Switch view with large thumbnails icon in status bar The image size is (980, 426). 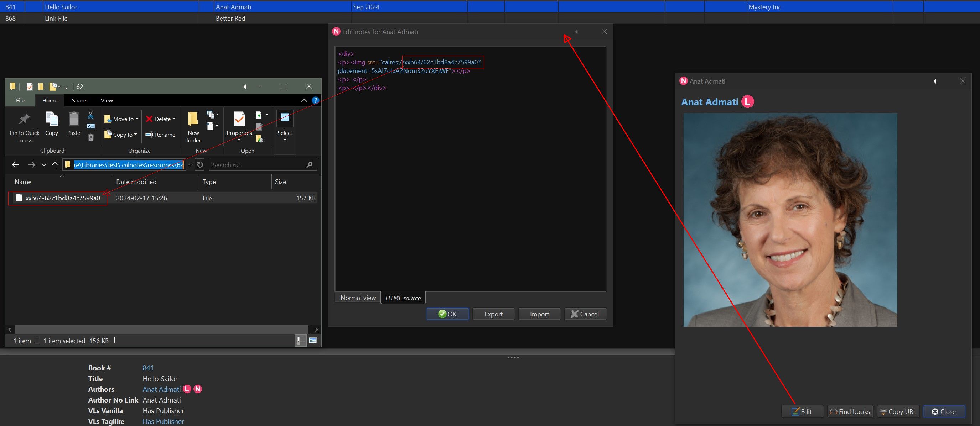click(x=313, y=341)
